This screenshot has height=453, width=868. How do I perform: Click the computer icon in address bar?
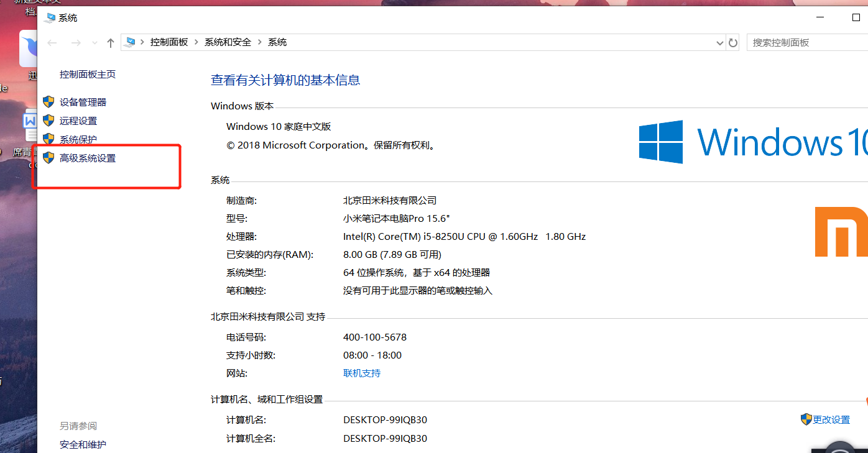129,42
